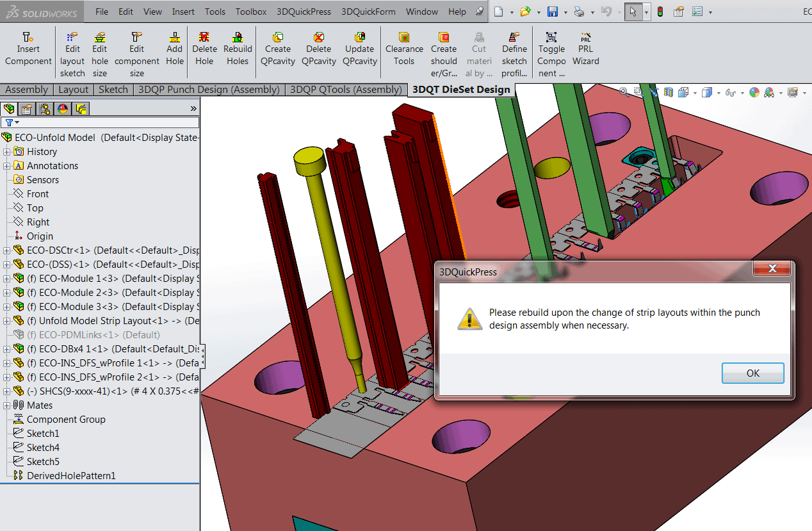Click the Edit Appearance color sphere icon
Image resolution: width=812 pixels, height=531 pixels.
[x=754, y=92]
